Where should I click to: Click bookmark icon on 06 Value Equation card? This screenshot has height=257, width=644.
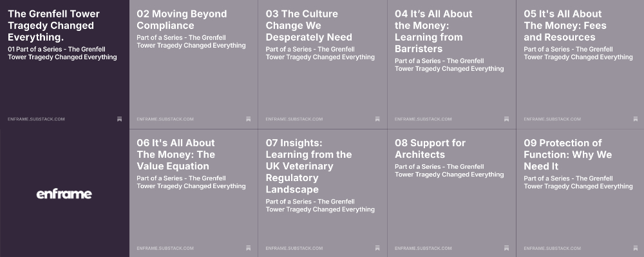tap(248, 248)
